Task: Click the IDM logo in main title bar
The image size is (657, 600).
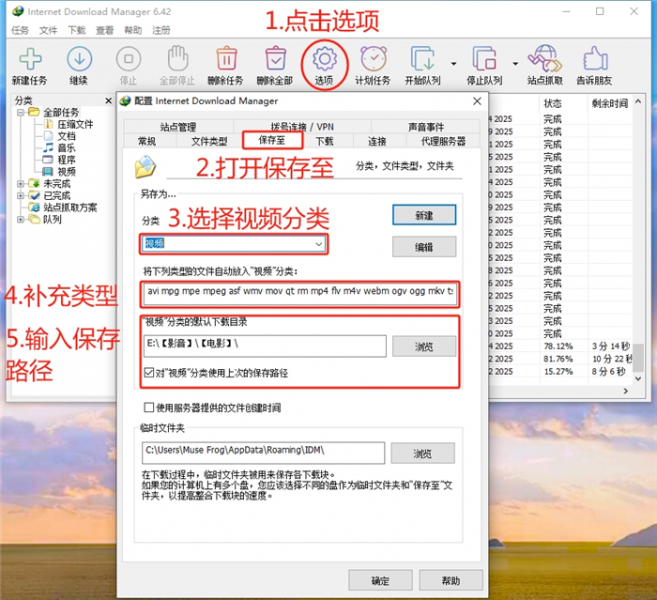Action: 18,11
